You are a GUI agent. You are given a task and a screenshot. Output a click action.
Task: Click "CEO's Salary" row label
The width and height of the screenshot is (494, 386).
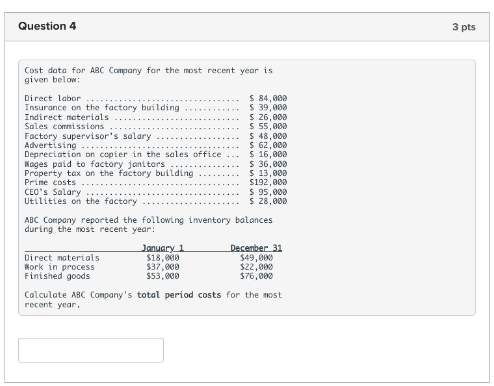pyautogui.click(x=53, y=192)
